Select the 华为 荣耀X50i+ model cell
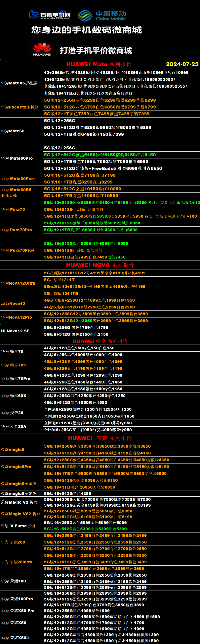Screen dimensions: 200x644 pyautogui.click(x=22, y=638)
